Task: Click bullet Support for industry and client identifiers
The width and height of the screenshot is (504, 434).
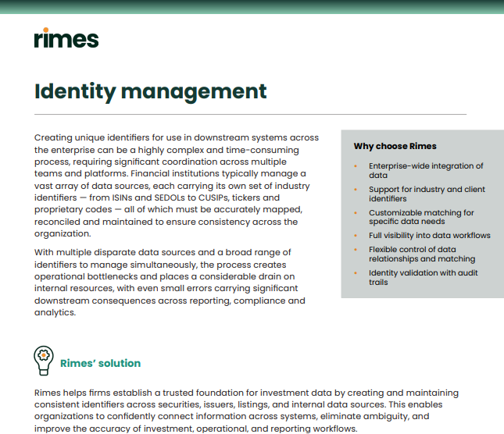Action: pos(427,194)
